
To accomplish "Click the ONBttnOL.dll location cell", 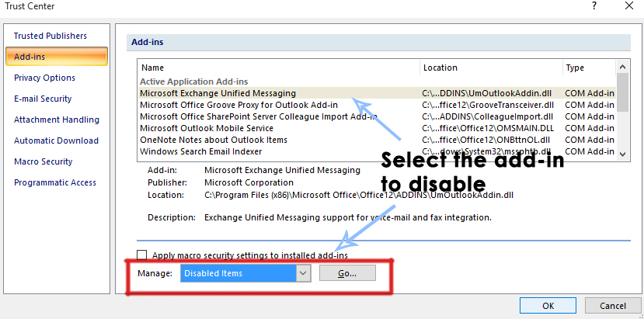I will [486, 140].
